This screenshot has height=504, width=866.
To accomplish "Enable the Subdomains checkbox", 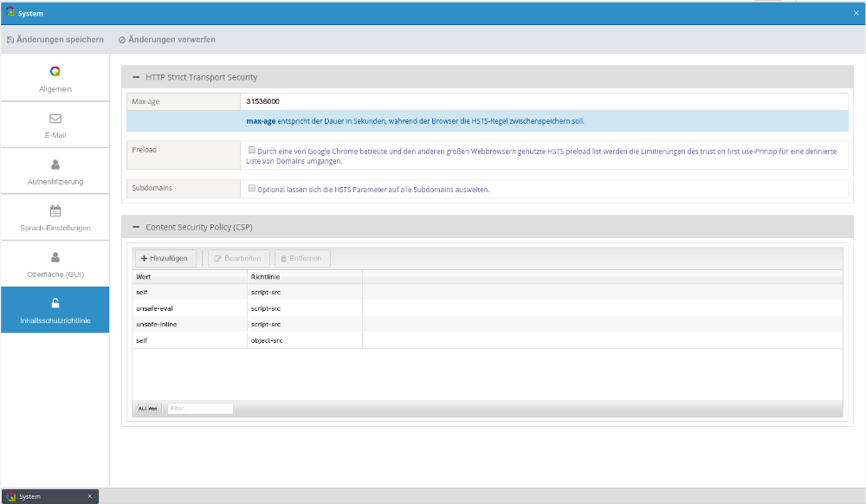I will 251,188.
